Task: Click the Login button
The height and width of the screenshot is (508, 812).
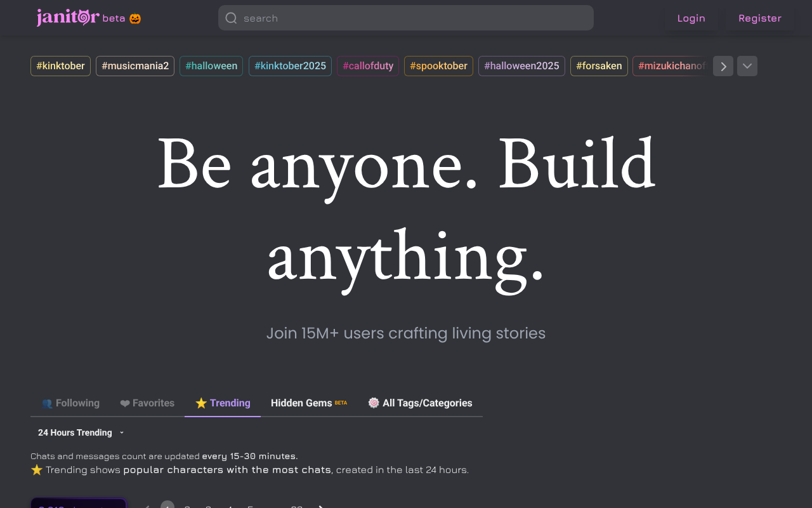Action: point(691,18)
